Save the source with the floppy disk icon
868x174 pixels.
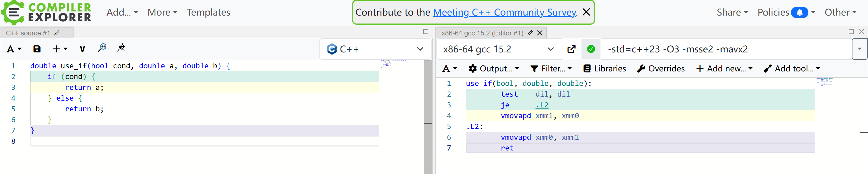[x=37, y=49]
